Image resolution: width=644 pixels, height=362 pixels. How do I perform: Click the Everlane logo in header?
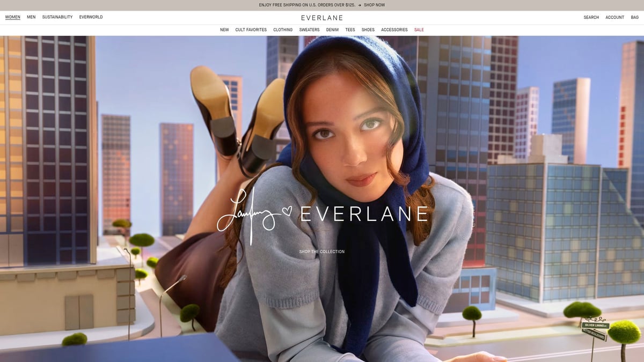pos(321,18)
